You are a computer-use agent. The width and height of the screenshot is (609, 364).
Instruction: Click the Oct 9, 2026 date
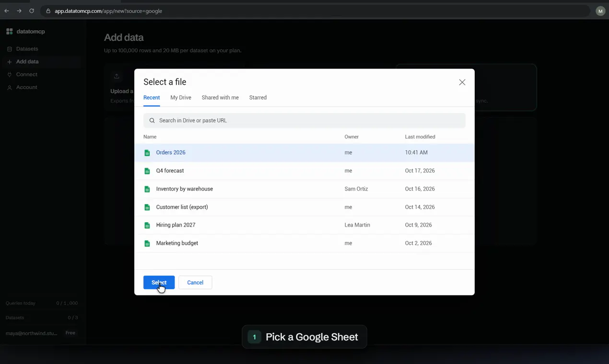[419, 225]
